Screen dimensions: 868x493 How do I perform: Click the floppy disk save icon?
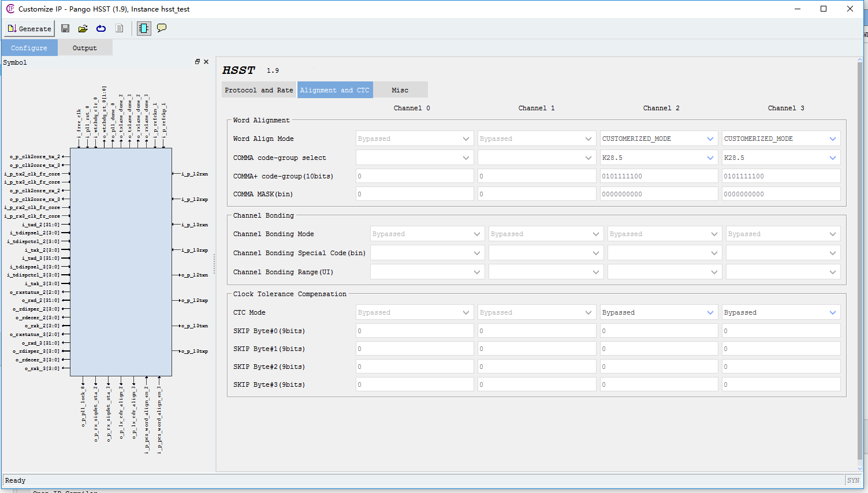click(65, 28)
